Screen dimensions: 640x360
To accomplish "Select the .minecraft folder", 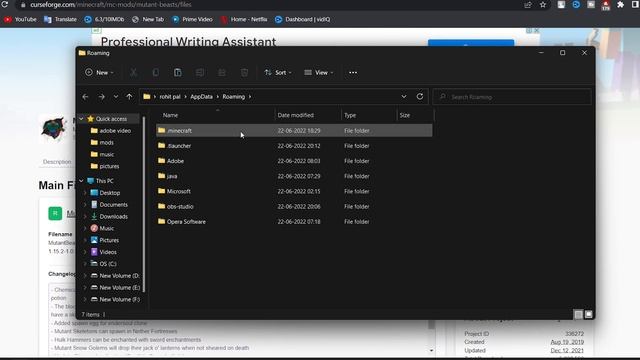I will (294, 131).
